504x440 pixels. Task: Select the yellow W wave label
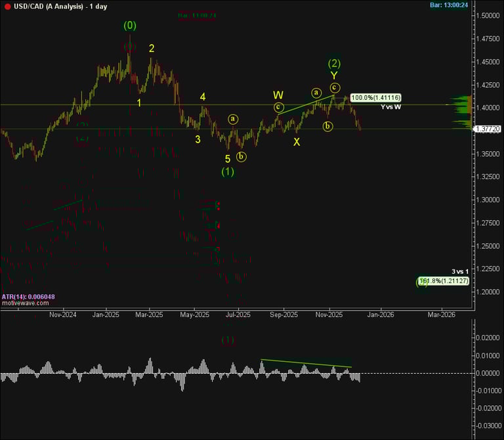coord(278,95)
